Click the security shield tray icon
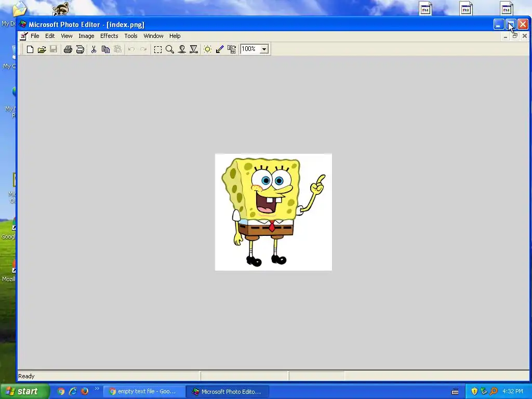This screenshot has width=532, height=399. coord(474,392)
